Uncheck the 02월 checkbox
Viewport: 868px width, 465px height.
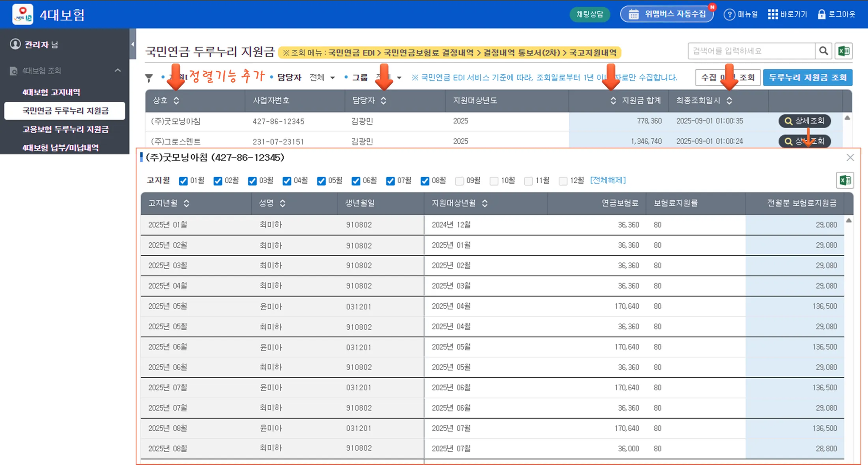218,181
